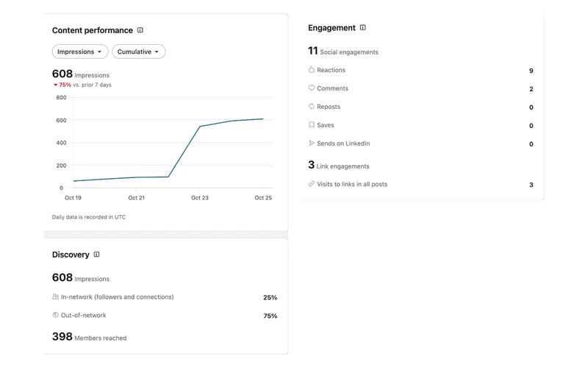588x368 pixels.
Task: Click the Oct 25 axis label
Action: point(263,198)
